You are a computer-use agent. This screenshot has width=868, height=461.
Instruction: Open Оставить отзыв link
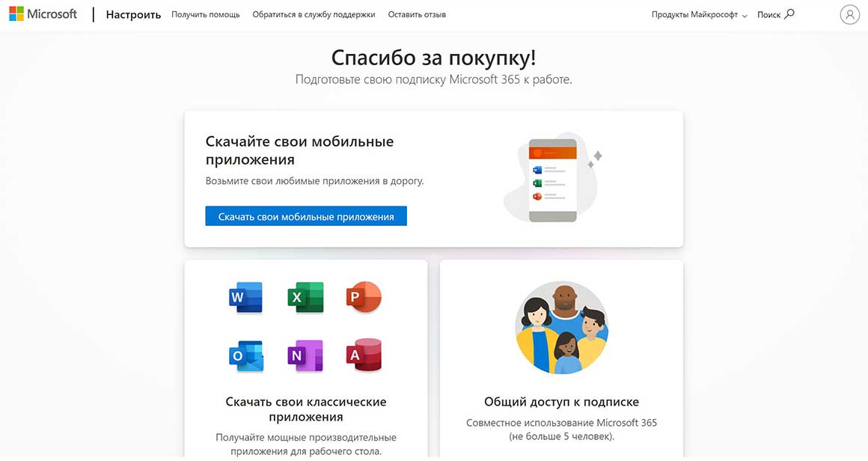[x=417, y=14]
